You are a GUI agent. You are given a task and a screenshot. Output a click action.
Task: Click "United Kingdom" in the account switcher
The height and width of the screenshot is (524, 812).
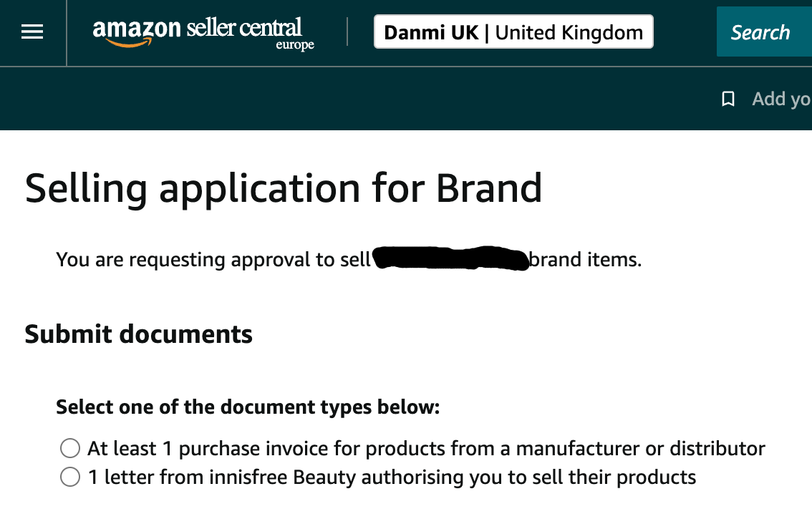tap(569, 32)
